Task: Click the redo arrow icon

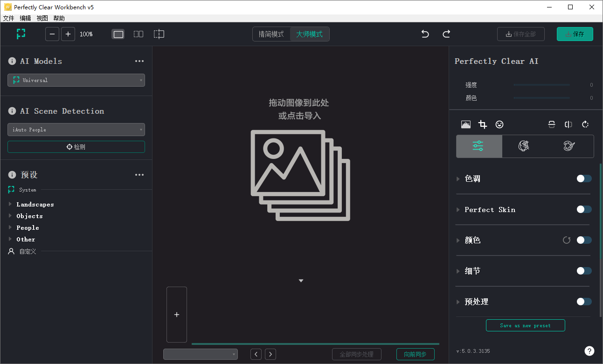Action: (x=446, y=34)
